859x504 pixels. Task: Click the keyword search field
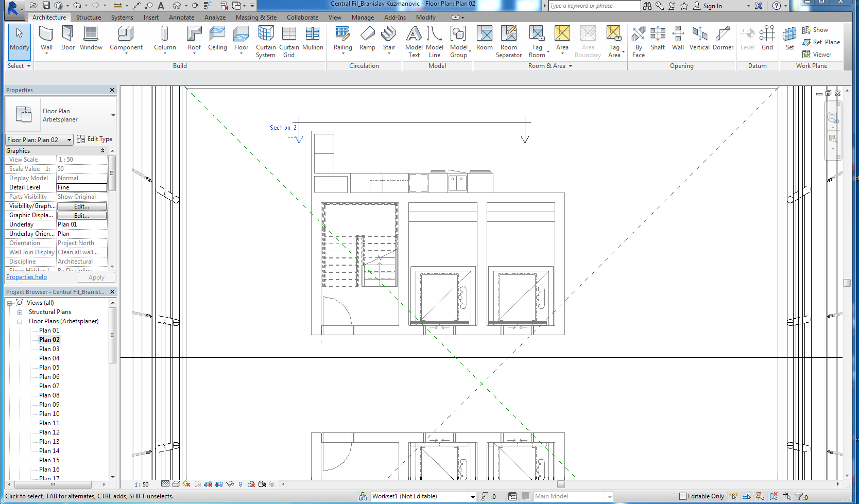click(594, 6)
